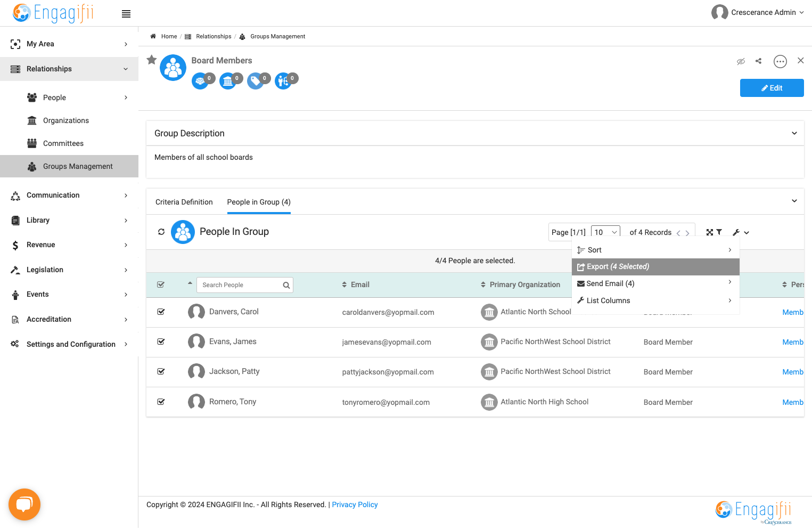Screen dimensions: 812x529
Task: Collapse the Group Description section
Action: click(794, 133)
